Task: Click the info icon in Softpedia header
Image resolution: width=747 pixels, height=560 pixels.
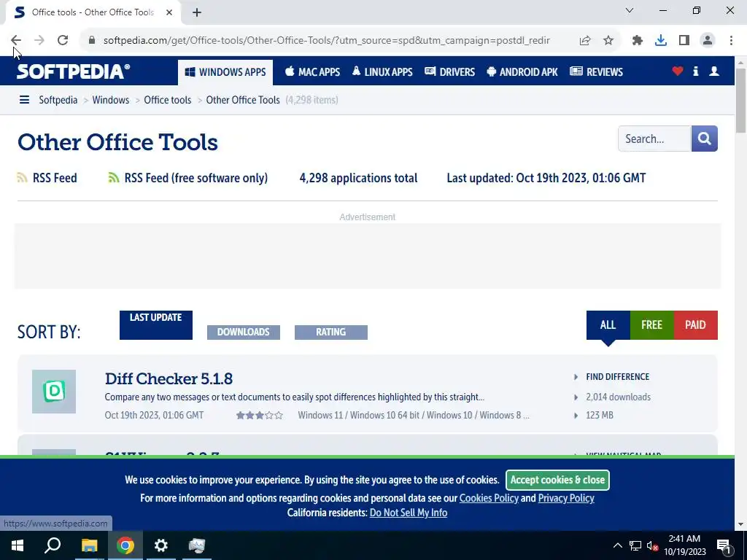Action: pos(695,71)
